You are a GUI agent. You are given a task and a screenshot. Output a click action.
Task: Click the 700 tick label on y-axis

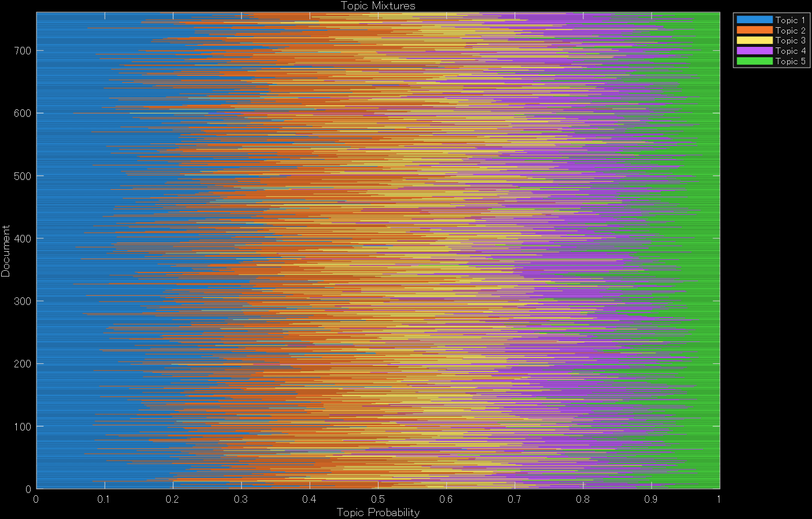22,51
